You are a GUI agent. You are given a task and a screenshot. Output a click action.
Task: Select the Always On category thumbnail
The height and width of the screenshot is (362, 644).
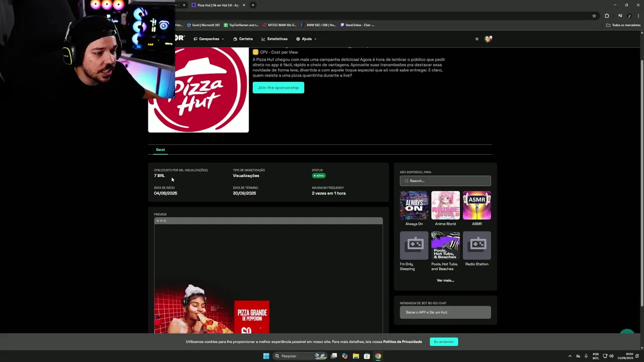(414, 205)
